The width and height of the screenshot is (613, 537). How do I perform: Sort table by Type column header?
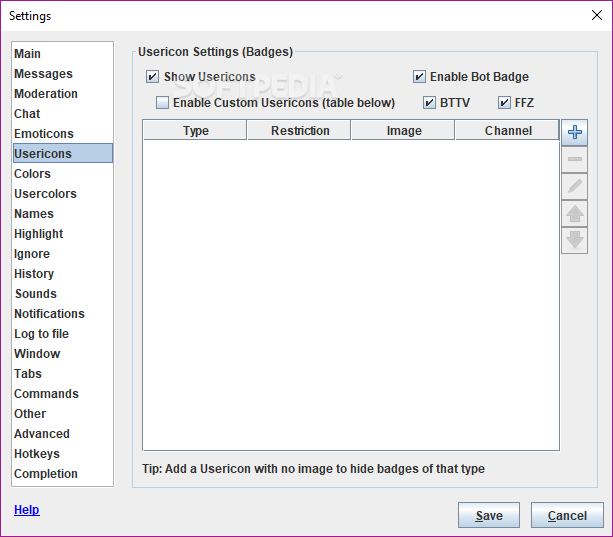(195, 130)
